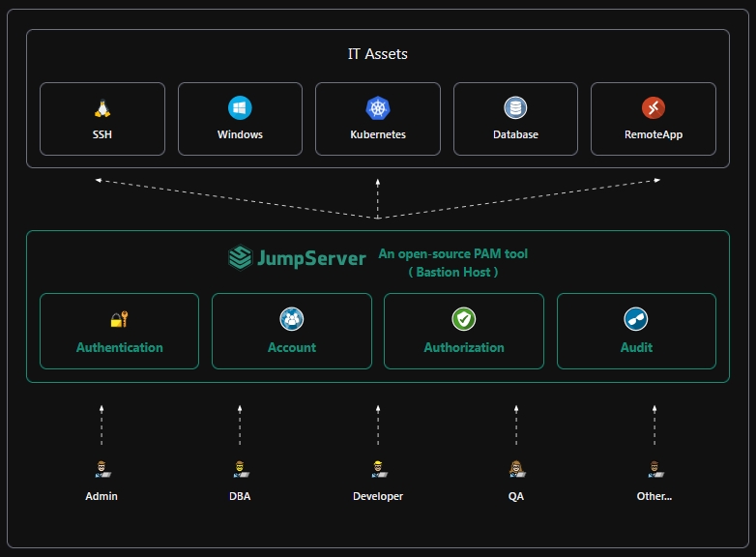756x557 pixels.
Task: Click the '( Bastion Host )' text
Action: click(453, 272)
